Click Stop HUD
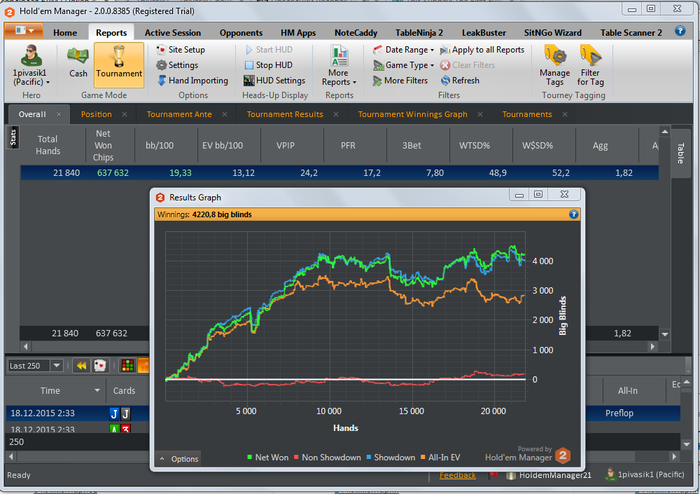 click(268, 65)
